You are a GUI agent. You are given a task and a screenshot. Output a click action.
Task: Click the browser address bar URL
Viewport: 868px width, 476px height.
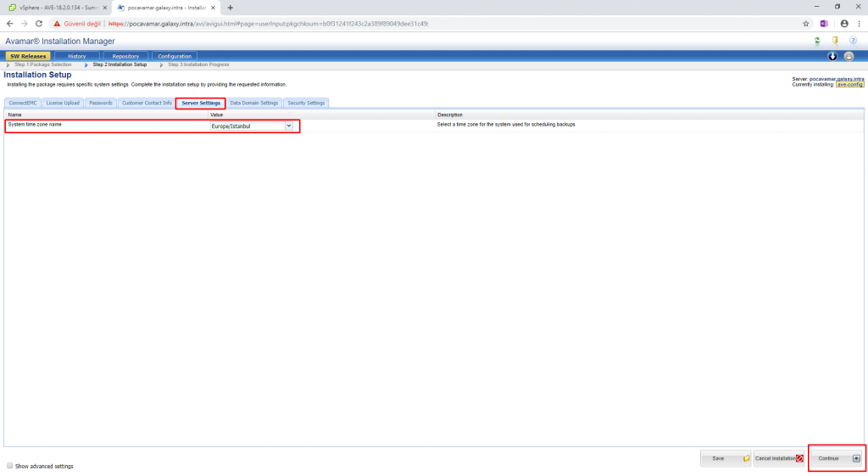[x=268, y=24]
